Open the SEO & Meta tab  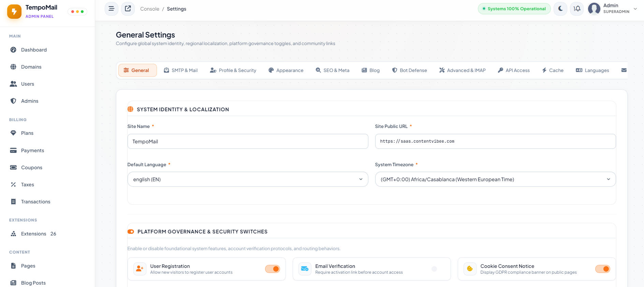tap(333, 70)
